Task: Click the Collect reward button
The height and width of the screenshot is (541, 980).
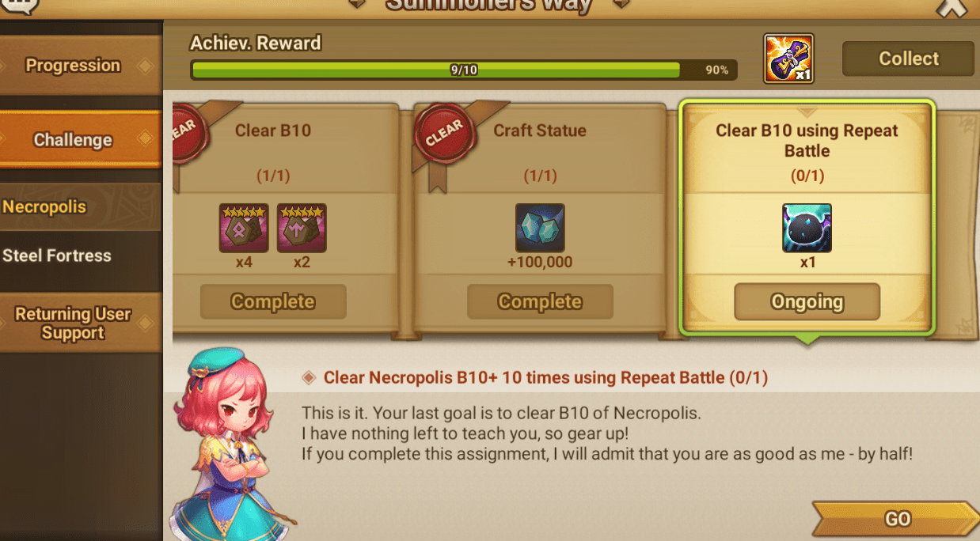Action: point(908,59)
